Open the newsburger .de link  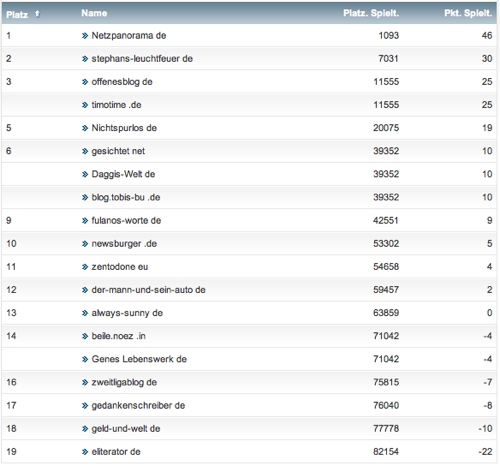pyautogui.click(x=124, y=244)
